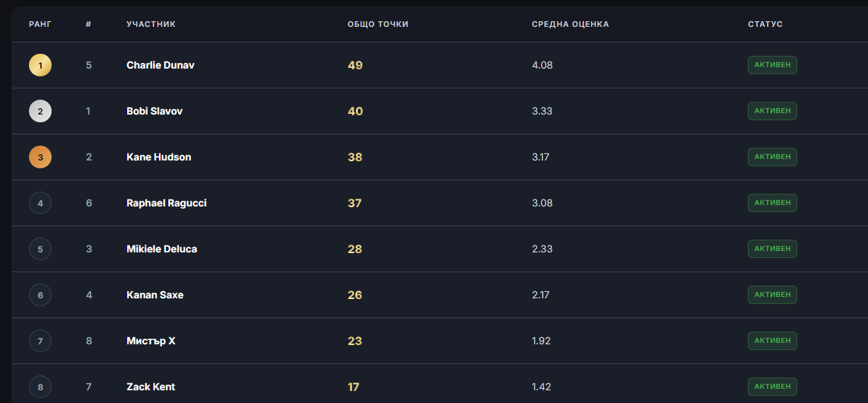This screenshot has width=868, height=403.
Task: Click the rank 8 circle badge
Action: pos(40,387)
